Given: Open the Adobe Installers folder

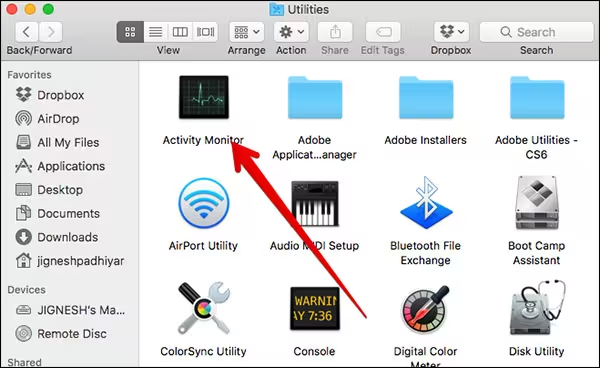Looking at the screenshot, I should [426, 98].
